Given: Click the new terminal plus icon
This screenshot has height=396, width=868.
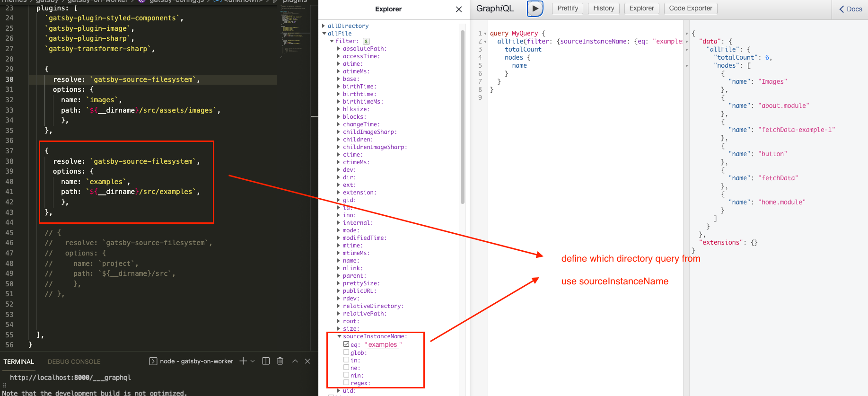Looking at the screenshot, I should pos(243,361).
